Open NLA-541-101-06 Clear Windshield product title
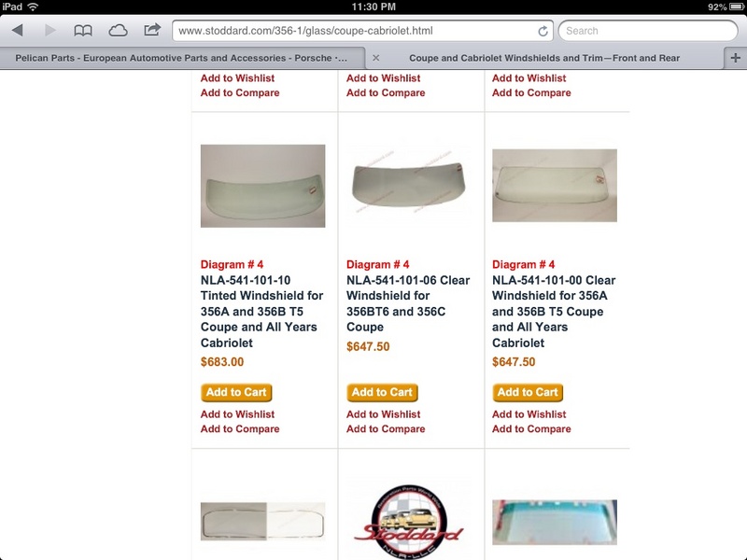This screenshot has width=747, height=560. (408, 303)
